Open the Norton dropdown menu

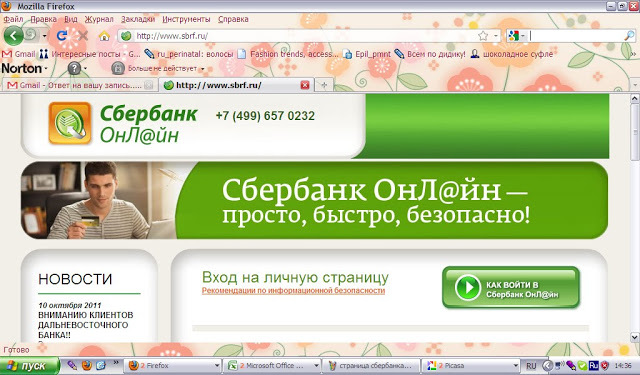tap(24, 68)
